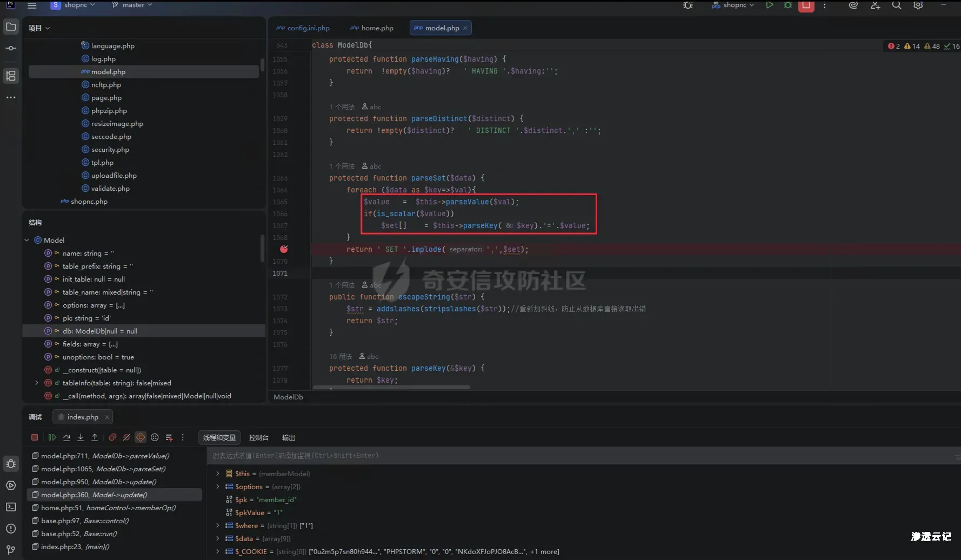Open the master branch dropdown
Viewport: 961px width, 560px height.
132,5
